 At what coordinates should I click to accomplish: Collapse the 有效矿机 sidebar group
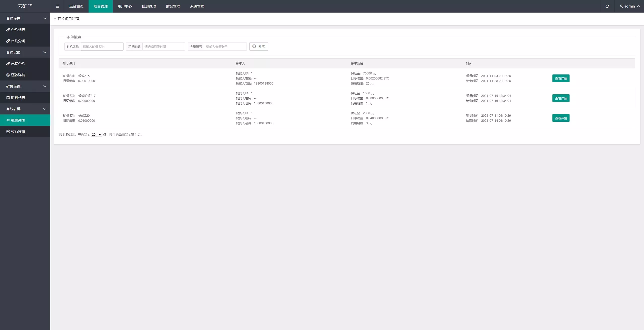pos(45,109)
